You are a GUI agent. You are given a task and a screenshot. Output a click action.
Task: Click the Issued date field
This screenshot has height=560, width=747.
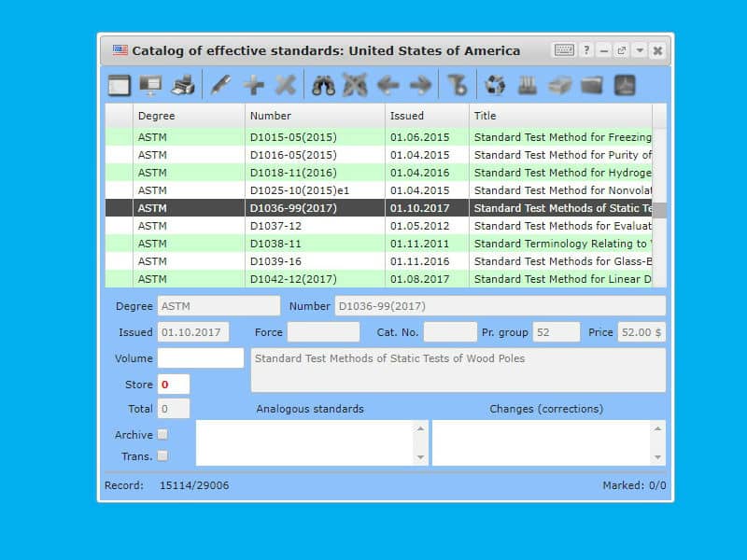193,332
